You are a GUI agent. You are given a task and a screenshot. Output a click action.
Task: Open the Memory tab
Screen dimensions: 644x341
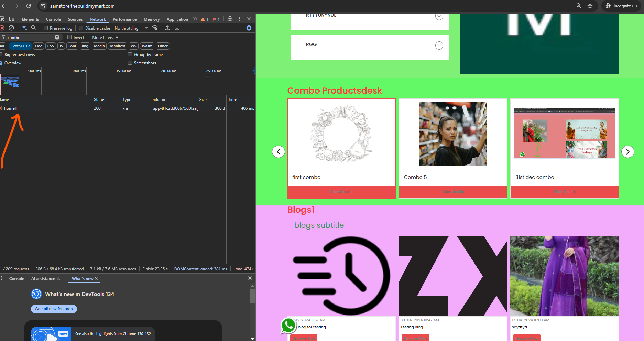click(152, 19)
